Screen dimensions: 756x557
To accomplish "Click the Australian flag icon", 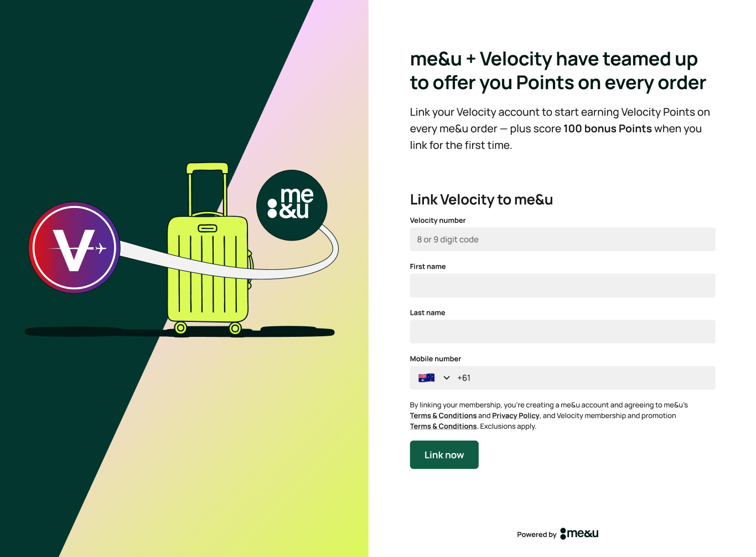I will coord(426,378).
